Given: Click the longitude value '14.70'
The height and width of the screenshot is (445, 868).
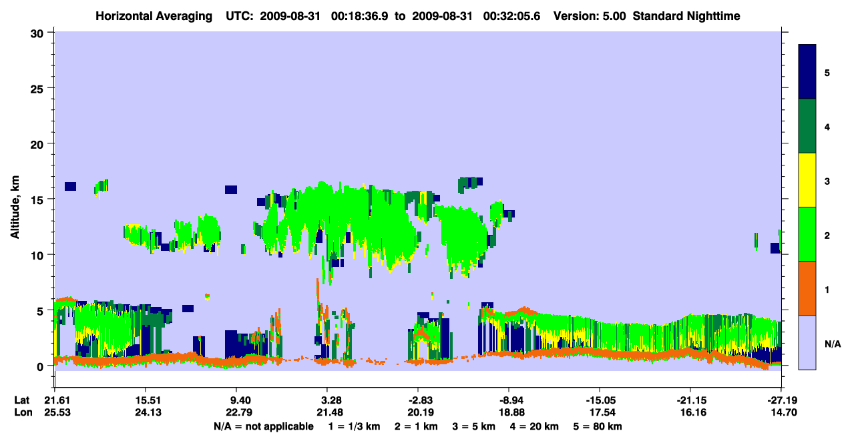Looking at the screenshot, I should coord(781,412).
